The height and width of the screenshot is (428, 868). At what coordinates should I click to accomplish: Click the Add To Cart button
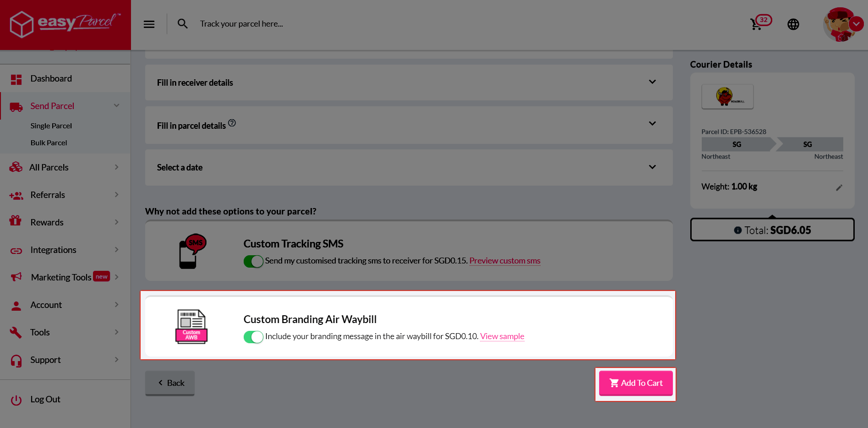tap(635, 383)
